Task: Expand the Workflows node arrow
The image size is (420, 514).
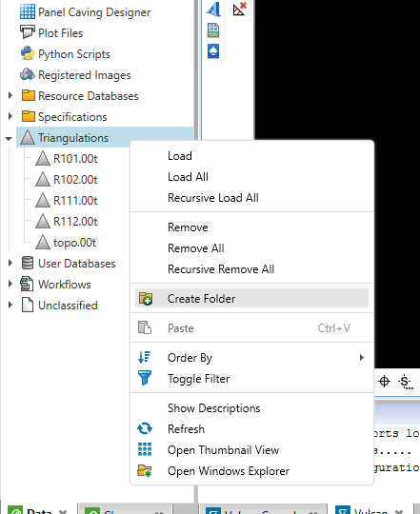Action: (x=10, y=285)
